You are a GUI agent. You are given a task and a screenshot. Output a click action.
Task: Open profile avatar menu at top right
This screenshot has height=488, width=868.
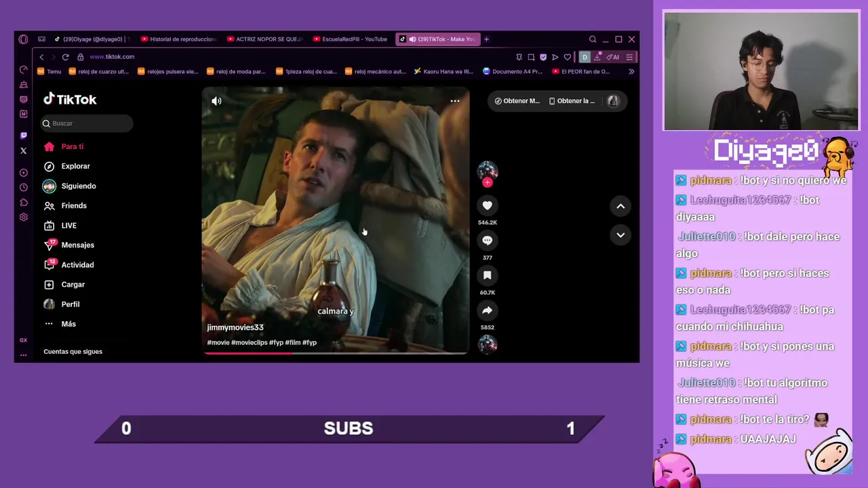click(613, 101)
